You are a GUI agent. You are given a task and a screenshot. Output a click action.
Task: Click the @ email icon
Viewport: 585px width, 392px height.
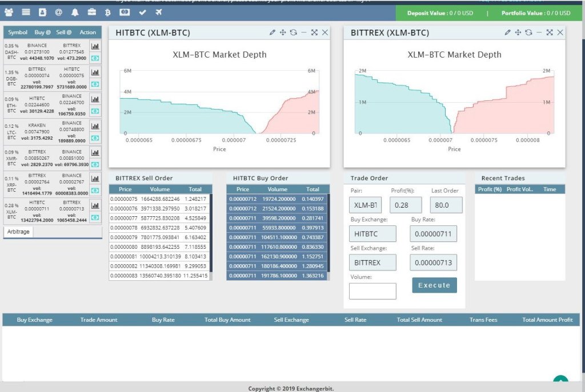pyautogui.click(x=59, y=12)
